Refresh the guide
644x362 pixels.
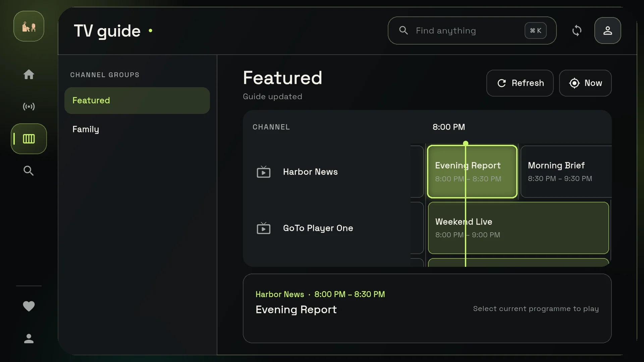point(520,83)
